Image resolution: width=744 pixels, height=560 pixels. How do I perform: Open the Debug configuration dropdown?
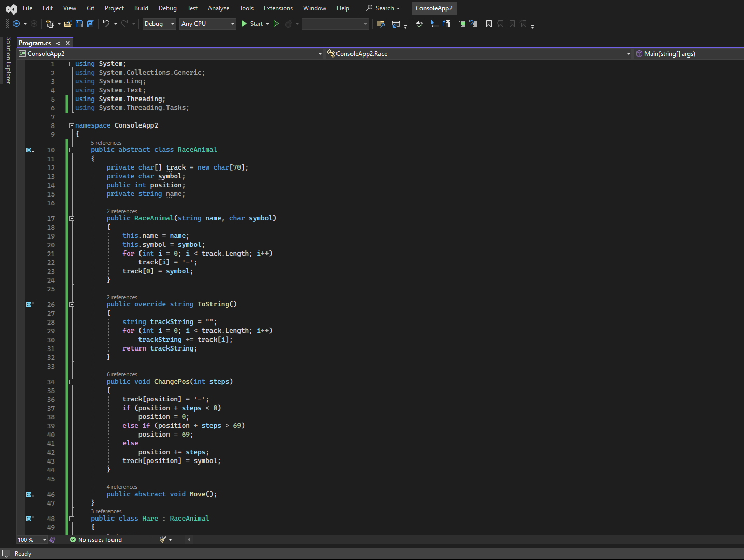(x=159, y=24)
